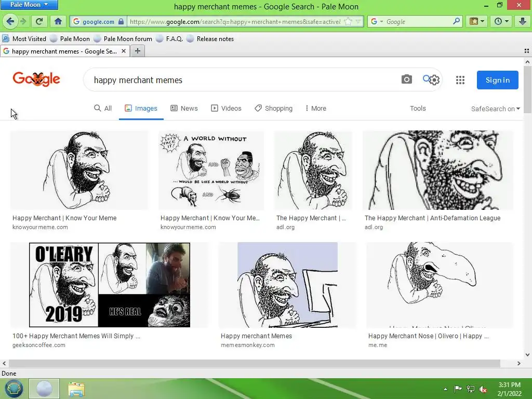Click the muted volume tray icon

pyautogui.click(x=483, y=389)
